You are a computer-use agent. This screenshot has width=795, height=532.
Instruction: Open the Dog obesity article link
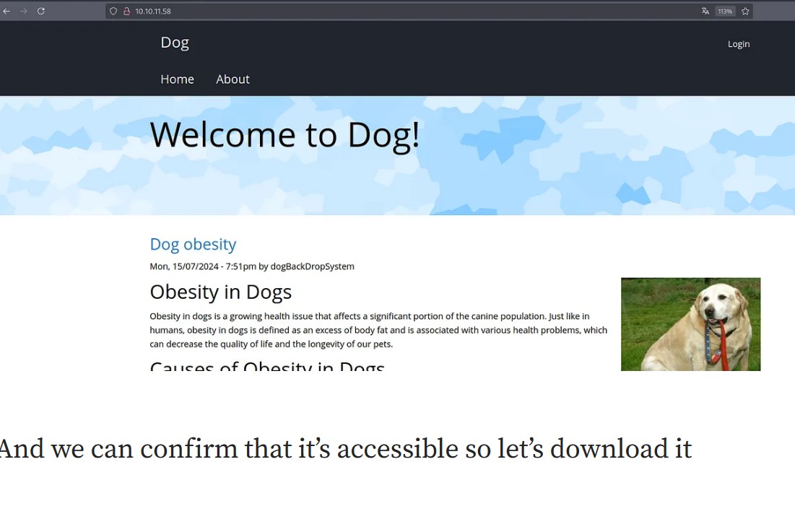(x=194, y=244)
